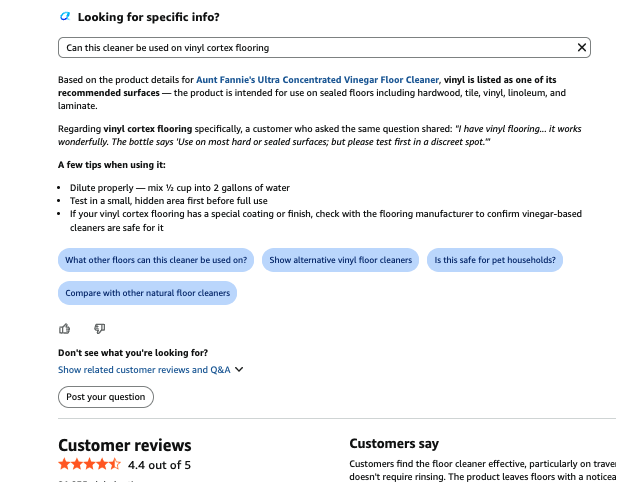
Task: Expand chevron next to related reviews and Q&A
Action: tap(239, 369)
